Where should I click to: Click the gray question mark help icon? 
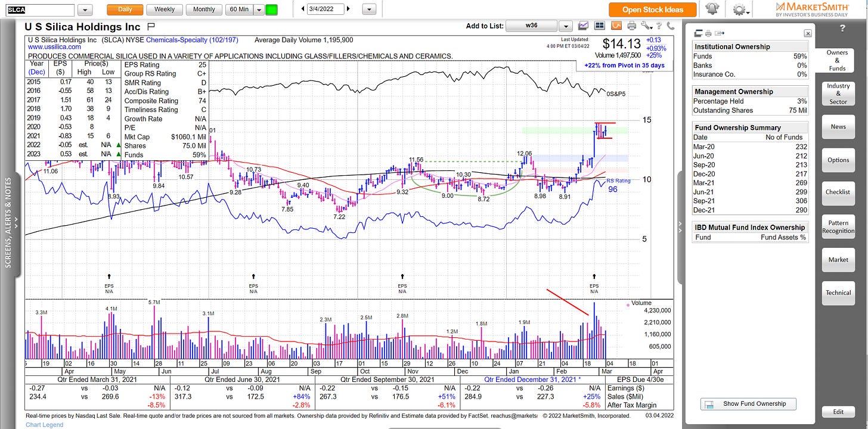[x=659, y=26]
